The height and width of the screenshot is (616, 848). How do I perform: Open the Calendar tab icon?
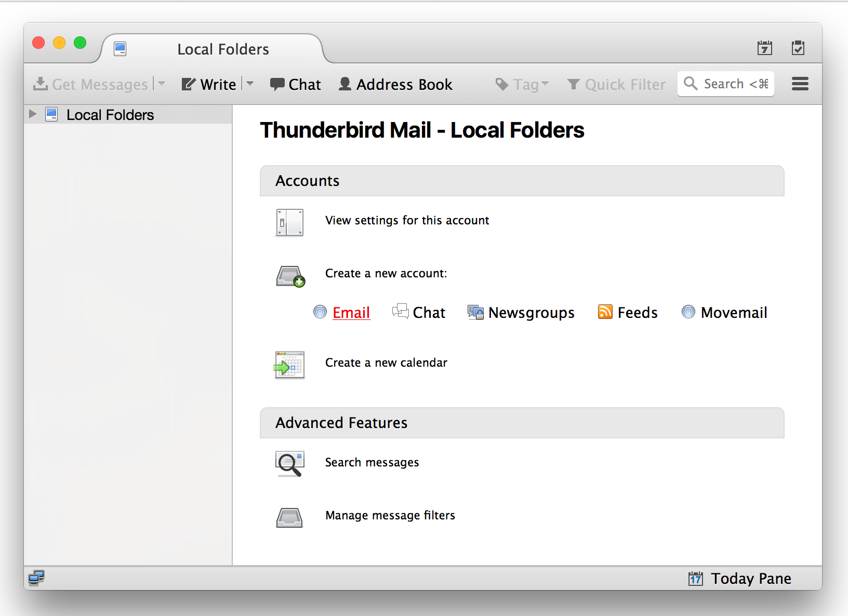click(x=764, y=48)
